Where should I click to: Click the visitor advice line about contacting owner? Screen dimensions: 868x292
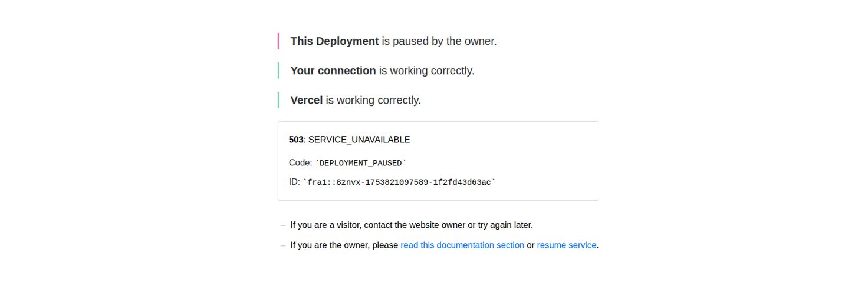coord(412,225)
